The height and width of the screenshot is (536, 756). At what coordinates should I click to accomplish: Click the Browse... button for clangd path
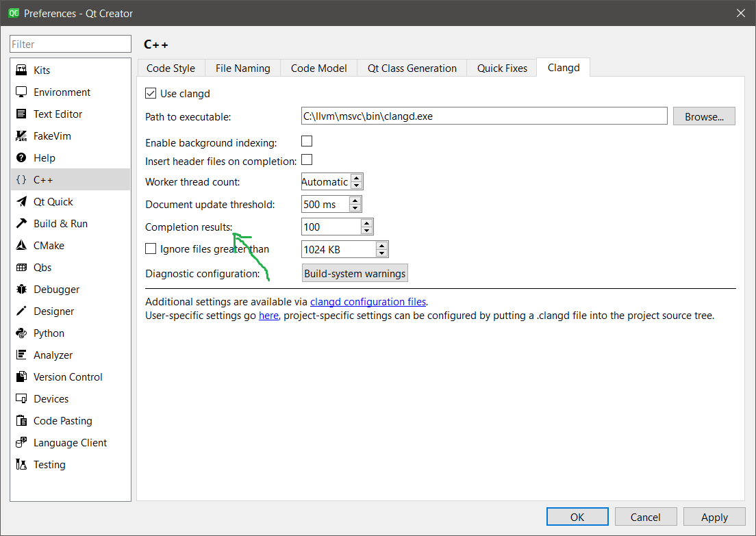coord(704,116)
